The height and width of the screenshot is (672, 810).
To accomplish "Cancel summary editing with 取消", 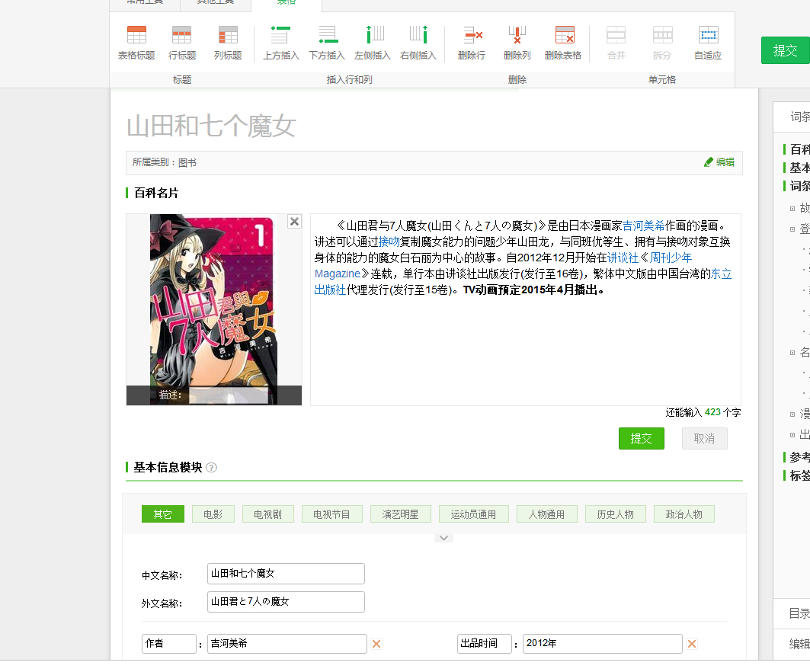I will (705, 439).
